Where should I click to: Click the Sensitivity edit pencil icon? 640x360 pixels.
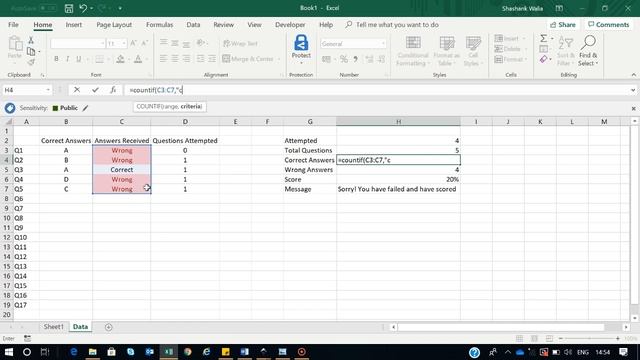coord(85,108)
